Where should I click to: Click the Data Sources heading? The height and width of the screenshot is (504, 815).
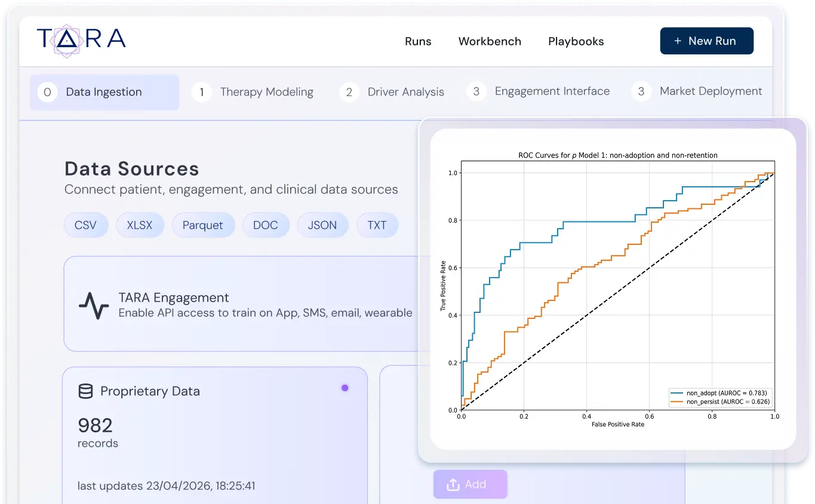[x=132, y=169]
